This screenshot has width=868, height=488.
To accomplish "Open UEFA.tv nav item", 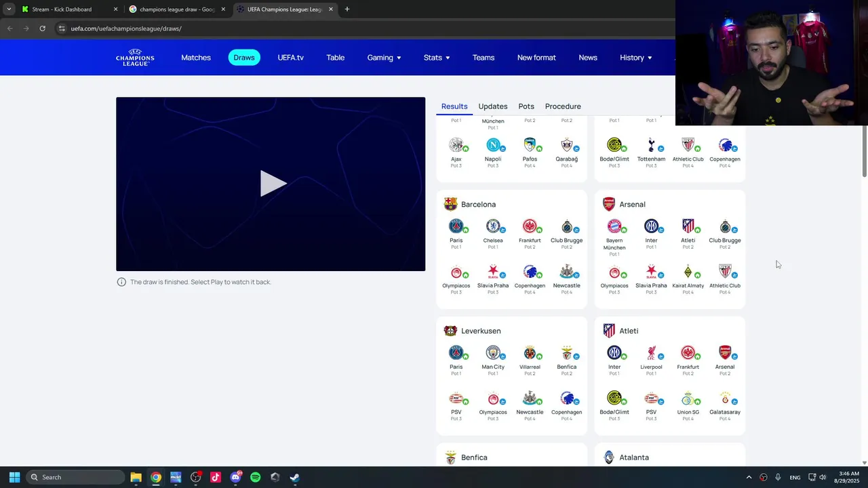I will click(x=290, y=58).
